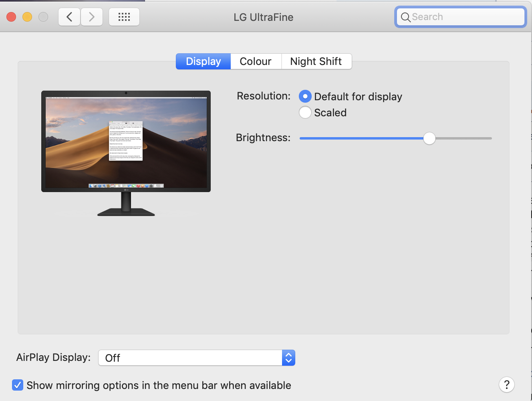This screenshot has width=532, height=401.
Task: Click the magnifying glass search icon
Action: pyautogui.click(x=405, y=17)
